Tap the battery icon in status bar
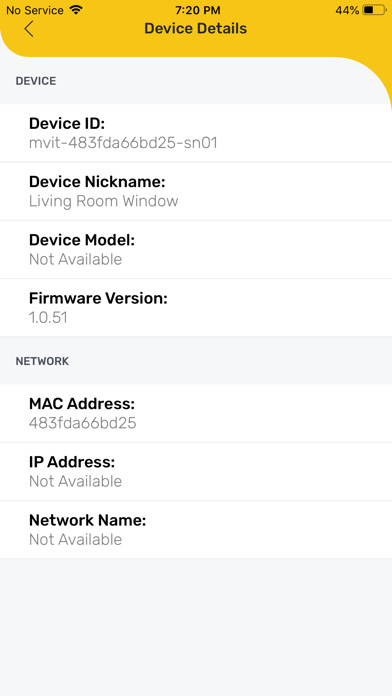This screenshot has height=696, width=392. 374,10
